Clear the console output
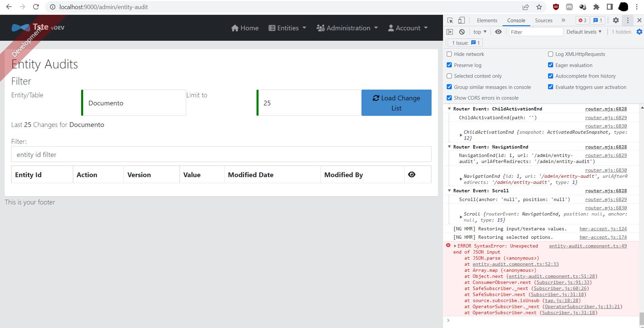Image resolution: width=644 pixels, height=328 pixels. 462,32
